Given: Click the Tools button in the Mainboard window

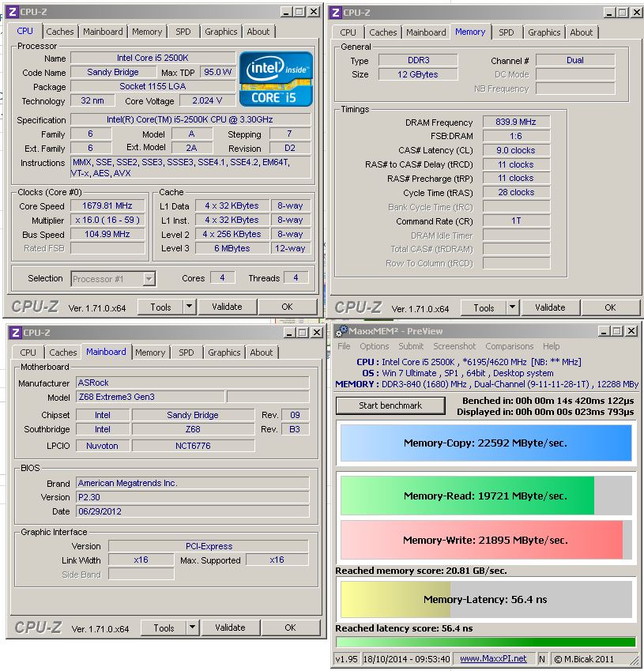Looking at the screenshot, I should [x=164, y=628].
